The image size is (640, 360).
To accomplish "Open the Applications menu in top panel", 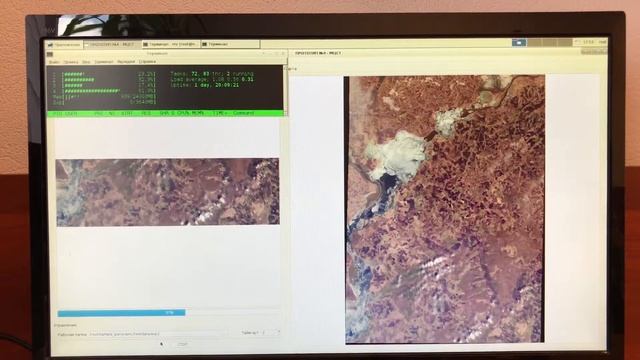I will [x=64, y=44].
